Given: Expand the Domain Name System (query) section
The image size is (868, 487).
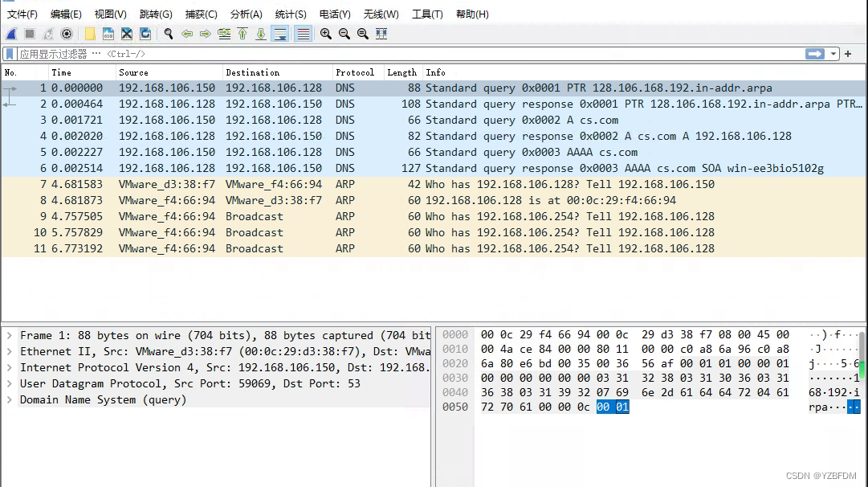Looking at the screenshot, I should (10, 399).
